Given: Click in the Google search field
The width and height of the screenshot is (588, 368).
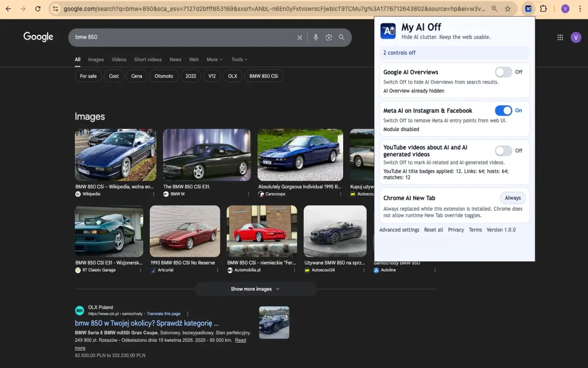Looking at the screenshot, I should pyautogui.click(x=184, y=37).
